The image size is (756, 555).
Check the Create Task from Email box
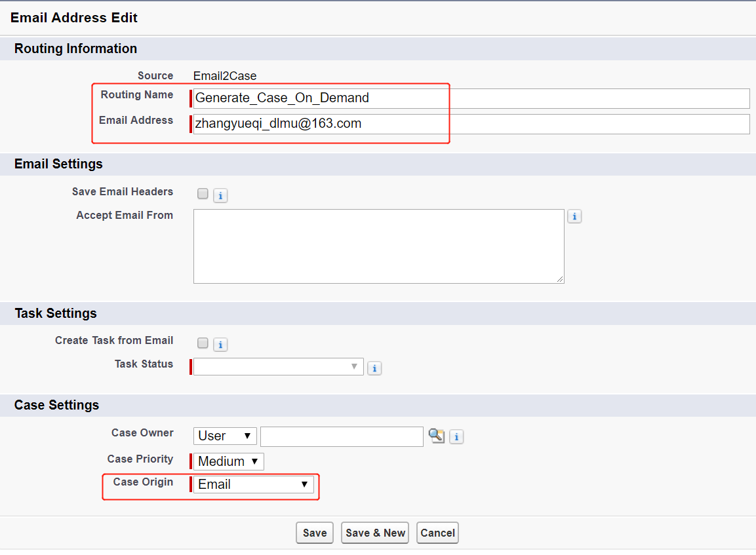[x=203, y=343]
